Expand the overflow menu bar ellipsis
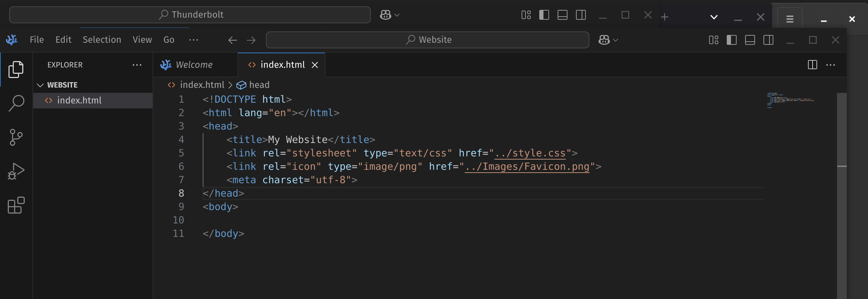The height and width of the screenshot is (299, 868). [194, 40]
